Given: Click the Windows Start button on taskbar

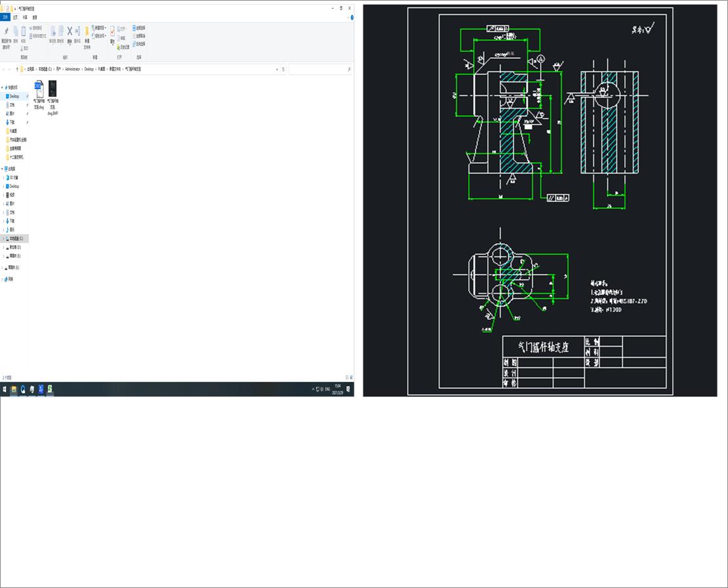Looking at the screenshot, I should pos(5,389).
